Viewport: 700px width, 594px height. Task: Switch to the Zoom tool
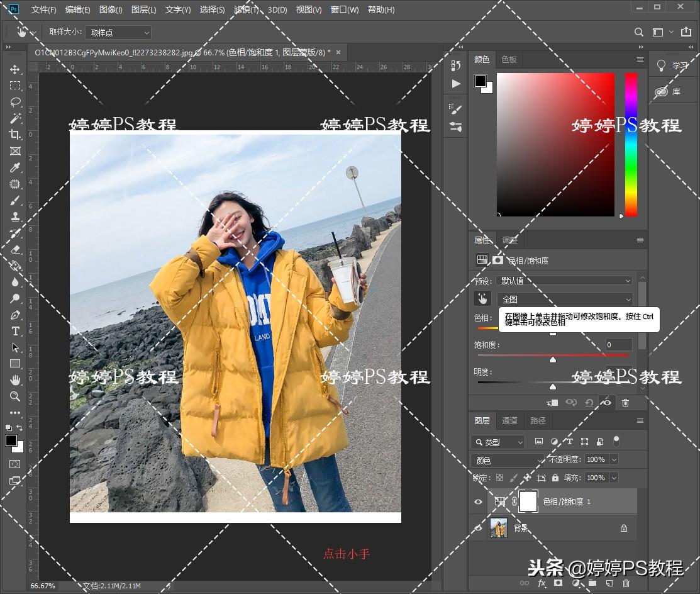click(x=15, y=396)
